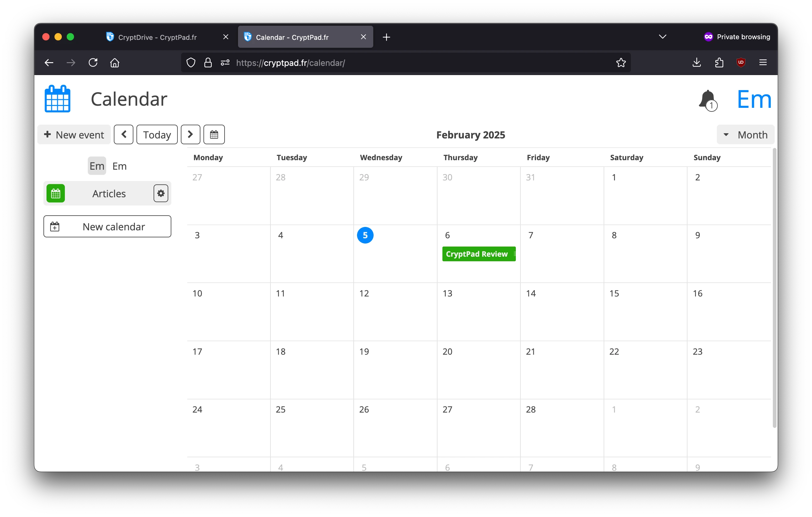Click the Calendar app header icon
This screenshot has width=812, height=517.
(x=57, y=99)
